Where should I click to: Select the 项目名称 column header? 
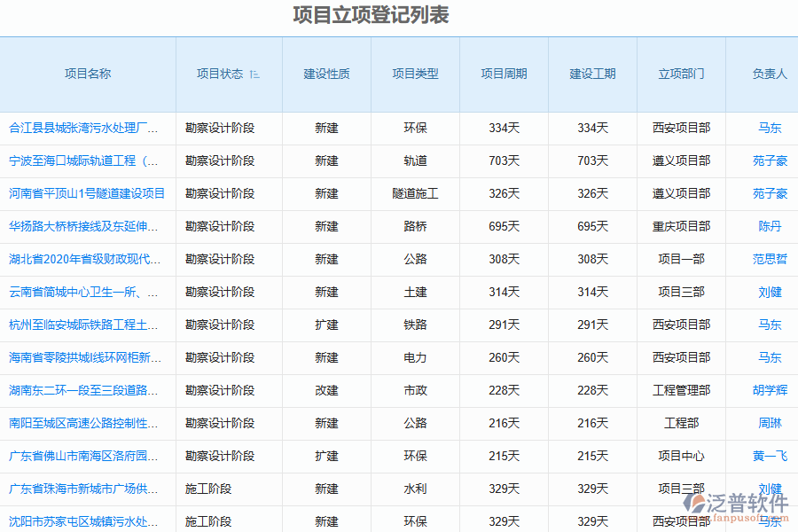(x=88, y=74)
